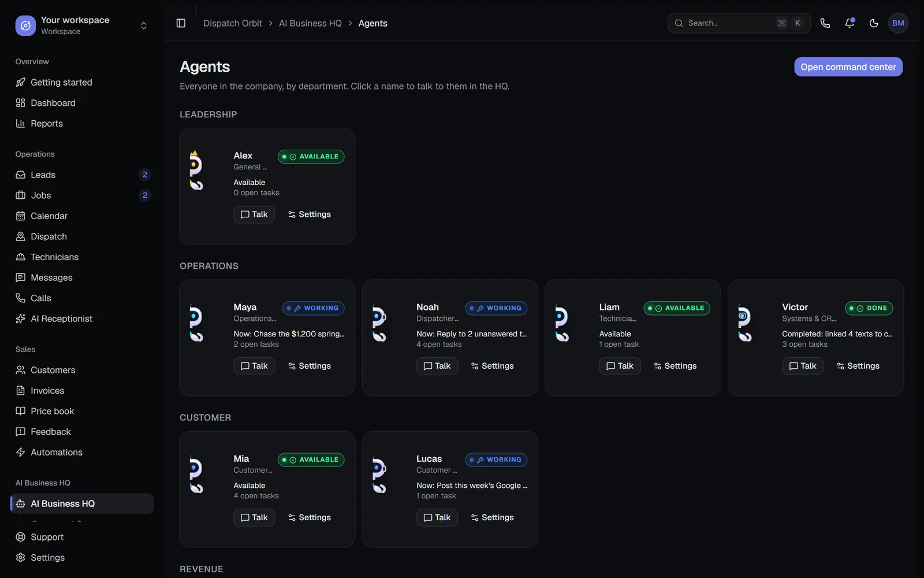Click the Messages sidebar icon

[21, 277]
